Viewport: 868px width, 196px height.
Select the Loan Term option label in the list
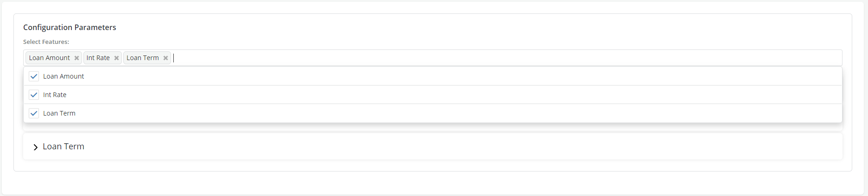(59, 113)
